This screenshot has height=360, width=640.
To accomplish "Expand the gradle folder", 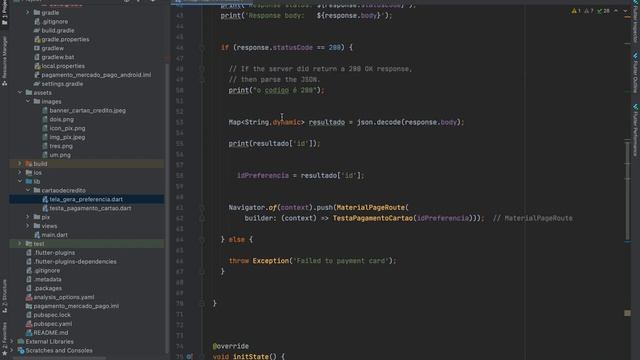I will [x=28, y=13].
